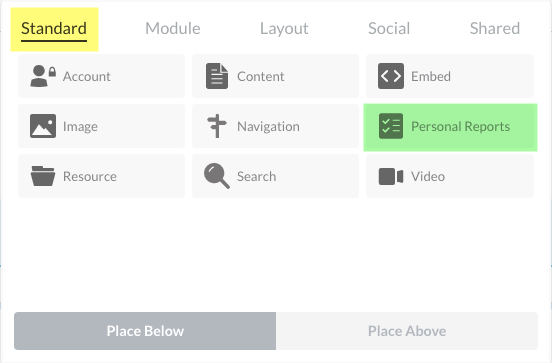Toggle placement to Place Below
Viewport: 552px width, 363px height.
(145, 331)
